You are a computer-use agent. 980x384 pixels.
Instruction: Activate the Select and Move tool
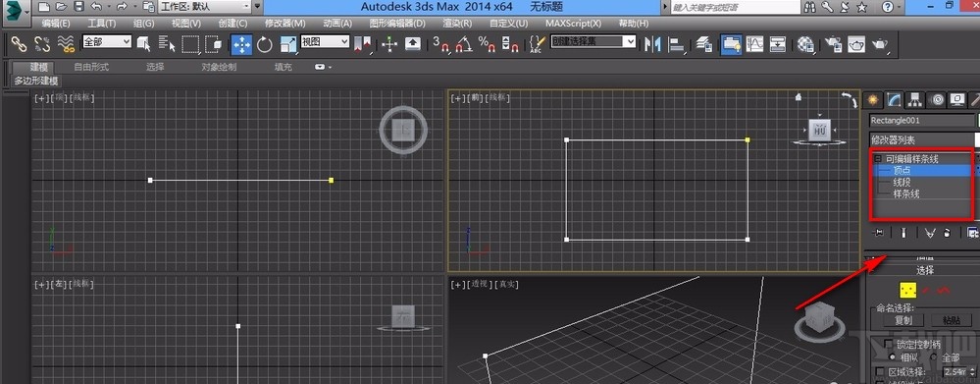(x=241, y=44)
